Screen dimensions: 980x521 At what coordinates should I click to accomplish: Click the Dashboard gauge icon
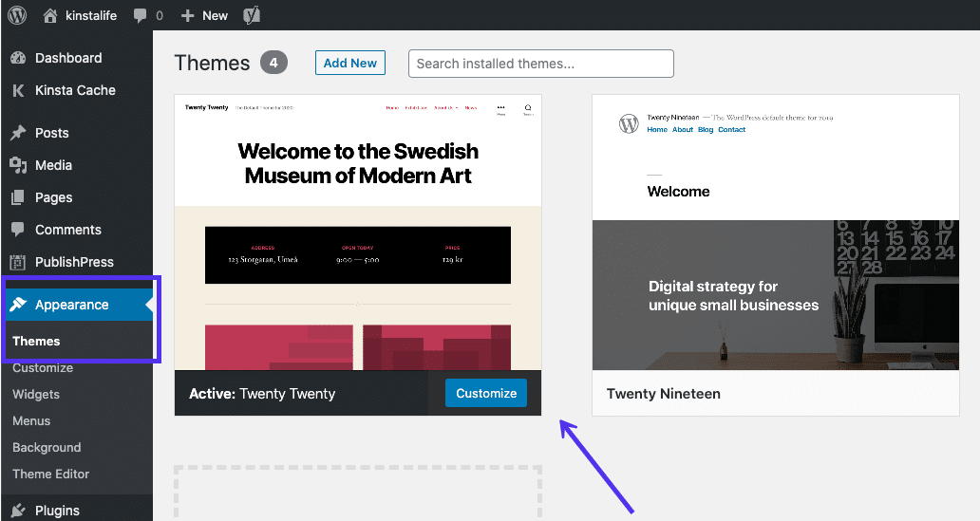[18, 58]
